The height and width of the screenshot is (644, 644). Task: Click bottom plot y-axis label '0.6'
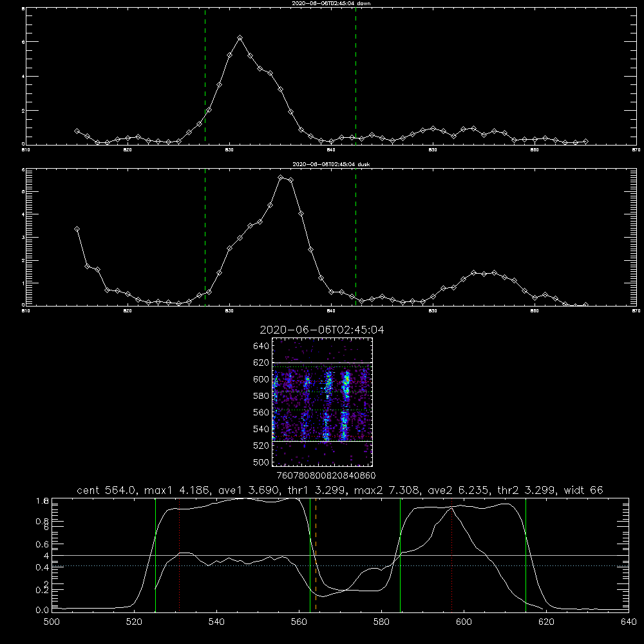(x=42, y=544)
